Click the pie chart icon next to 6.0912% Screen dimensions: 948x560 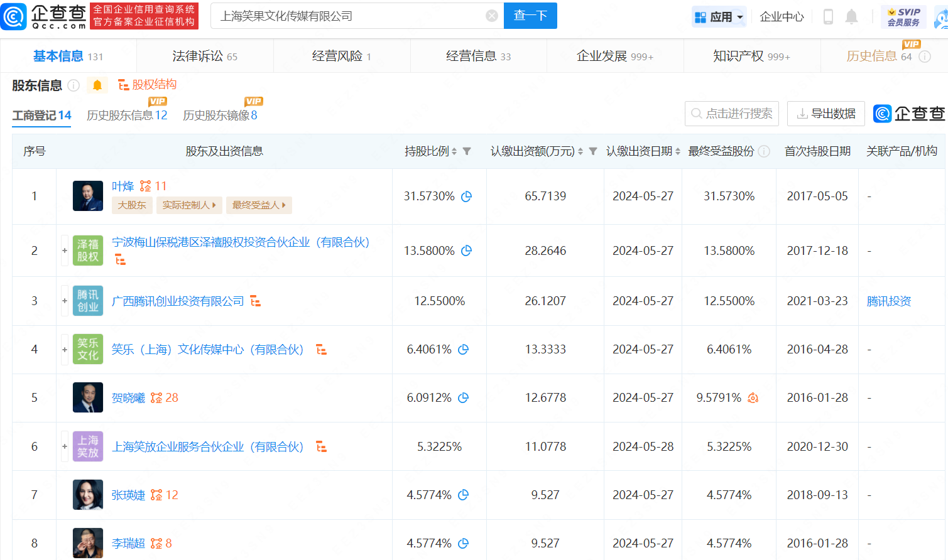[x=464, y=398]
